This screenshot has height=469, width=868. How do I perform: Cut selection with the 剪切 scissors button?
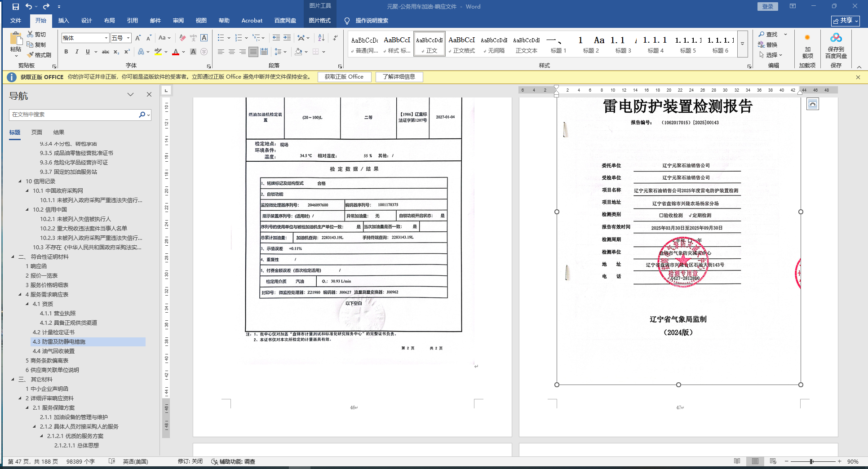point(36,34)
